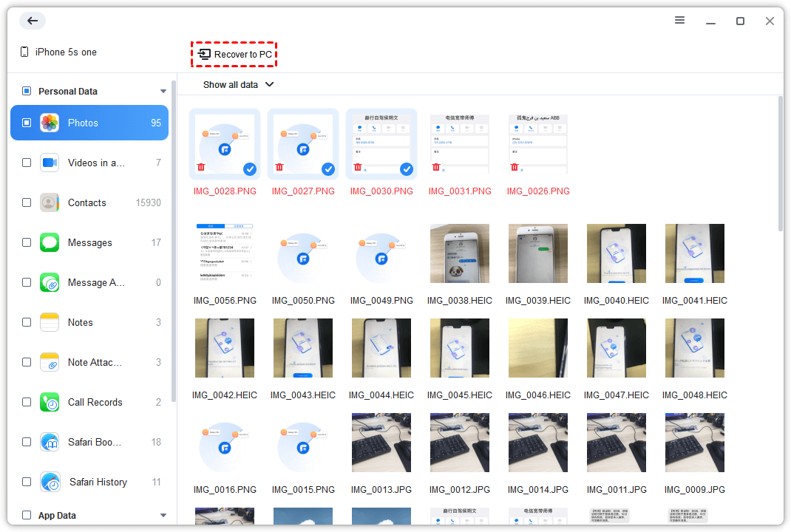791x532 pixels.
Task: Click the trash icon under IMG_0031.PNG
Action: [x=435, y=167]
